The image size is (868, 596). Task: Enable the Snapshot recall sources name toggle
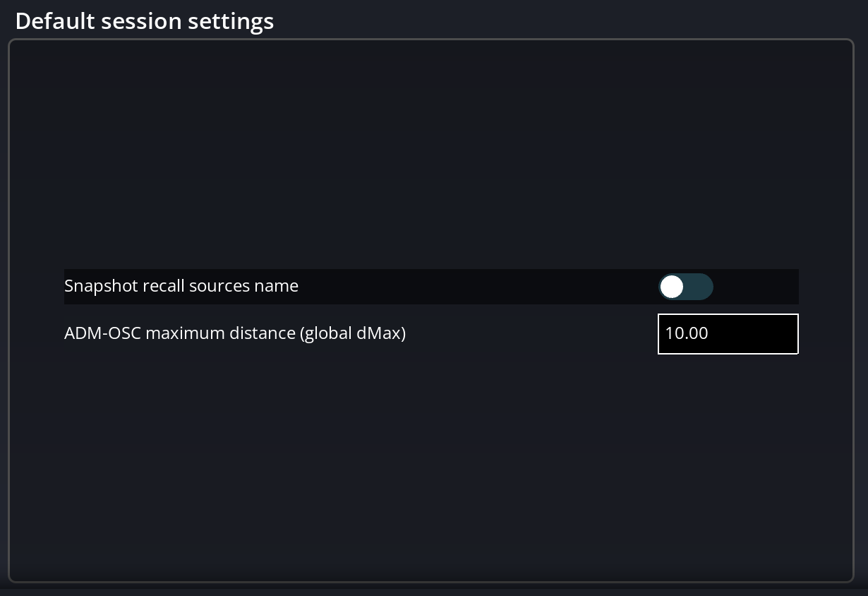pos(686,287)
